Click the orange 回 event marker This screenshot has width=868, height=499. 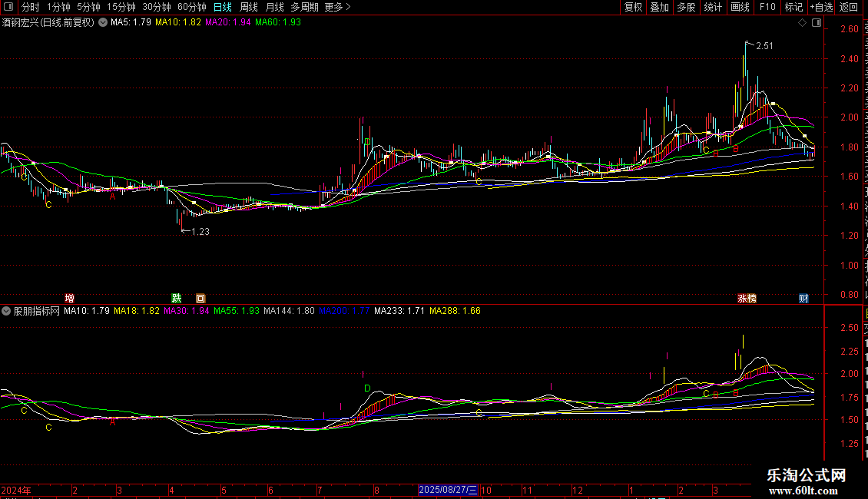click(200, 298)
